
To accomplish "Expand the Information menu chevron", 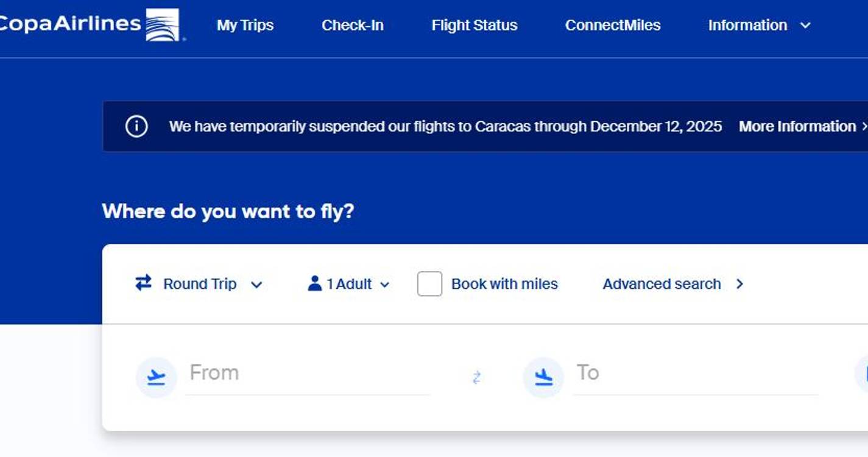I will point(805,26).
